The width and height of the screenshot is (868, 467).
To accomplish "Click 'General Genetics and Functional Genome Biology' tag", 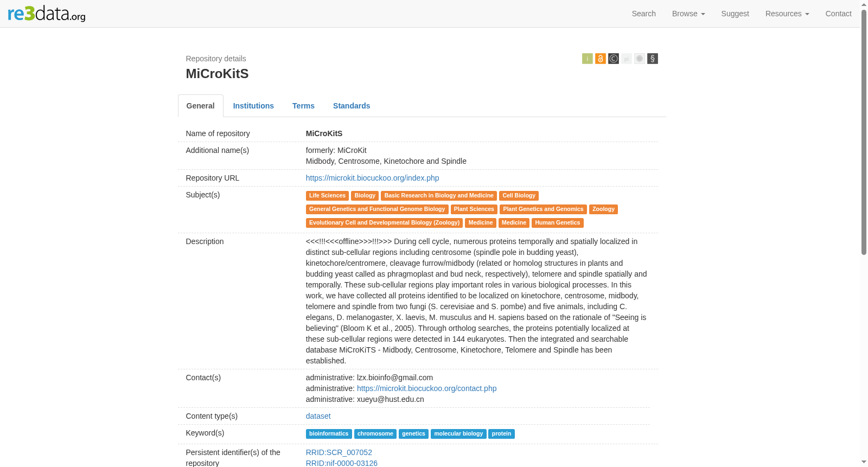I will (377, 209).
